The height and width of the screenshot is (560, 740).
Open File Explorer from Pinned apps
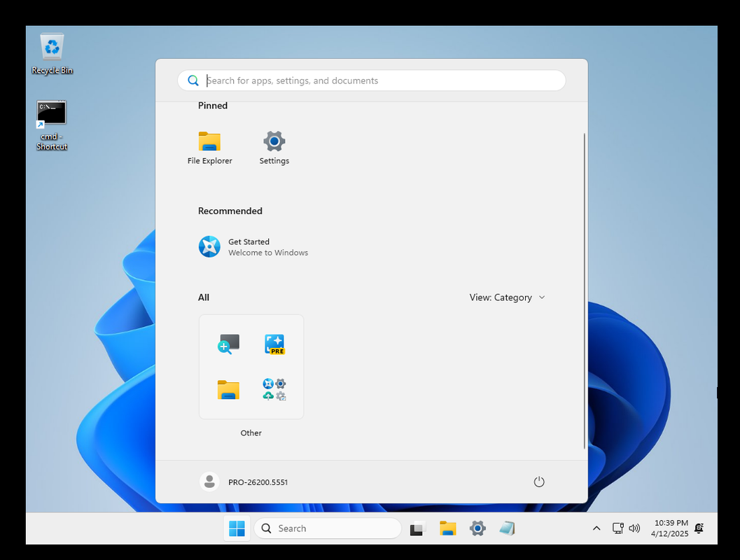pos(209,148)
